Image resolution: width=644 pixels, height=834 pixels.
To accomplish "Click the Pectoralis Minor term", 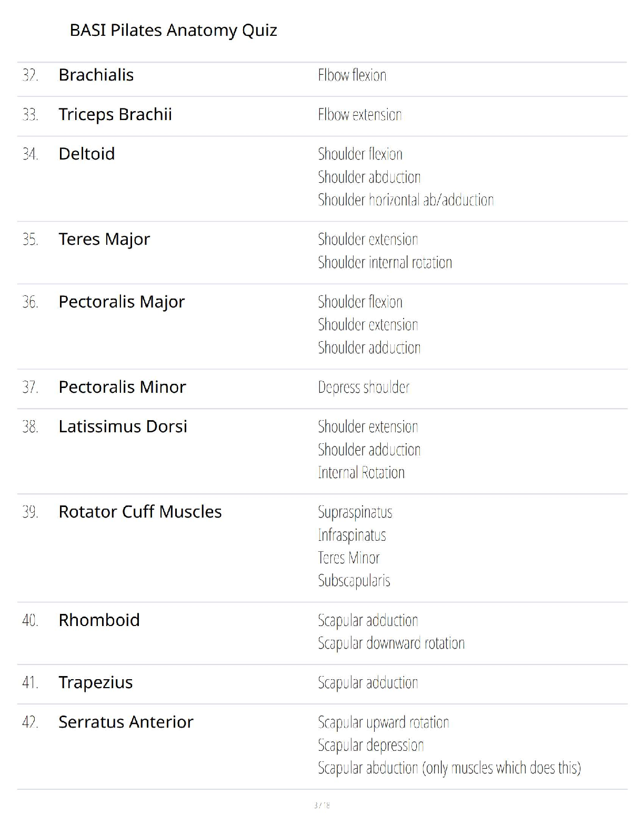I will pyautogui.click(x=122, y=388).
